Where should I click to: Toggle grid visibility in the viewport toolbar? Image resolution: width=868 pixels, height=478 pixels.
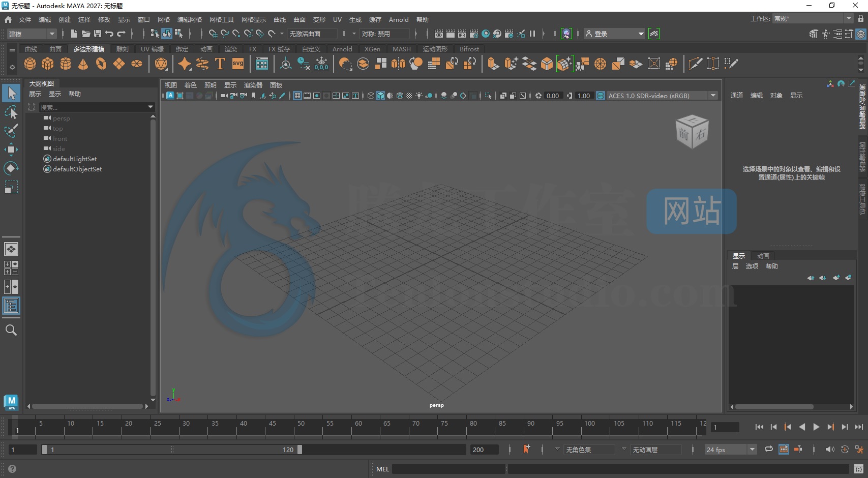pos(297,96)
